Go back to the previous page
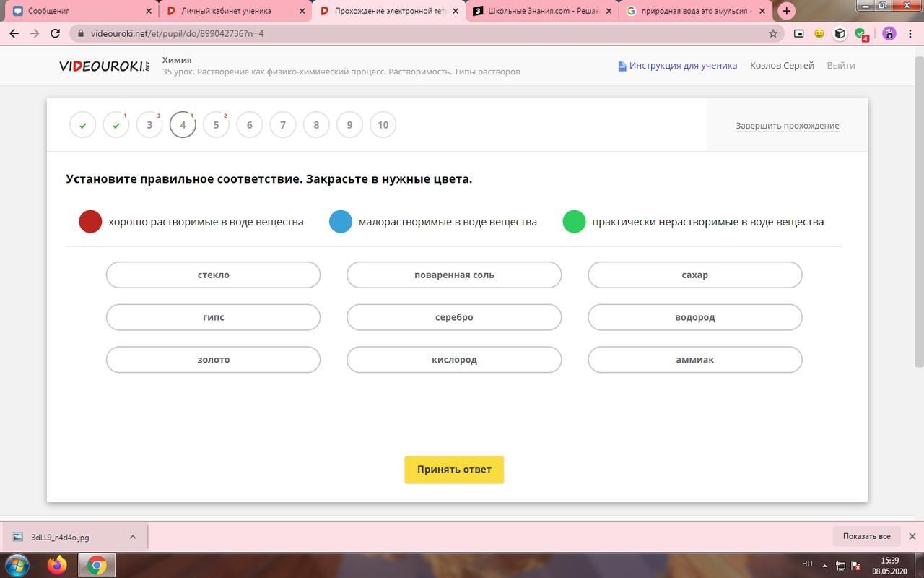Viewport: 924px width, 578px height. pos(14,33)
